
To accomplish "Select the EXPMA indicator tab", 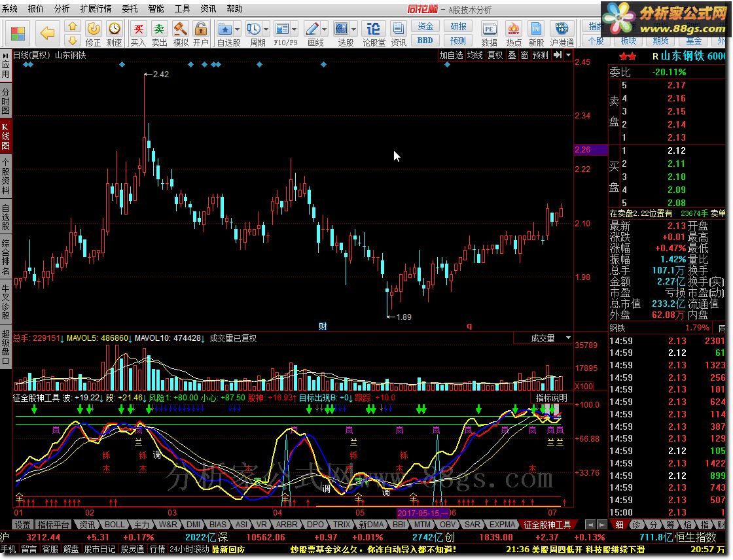I will click(x=502, y=525).
